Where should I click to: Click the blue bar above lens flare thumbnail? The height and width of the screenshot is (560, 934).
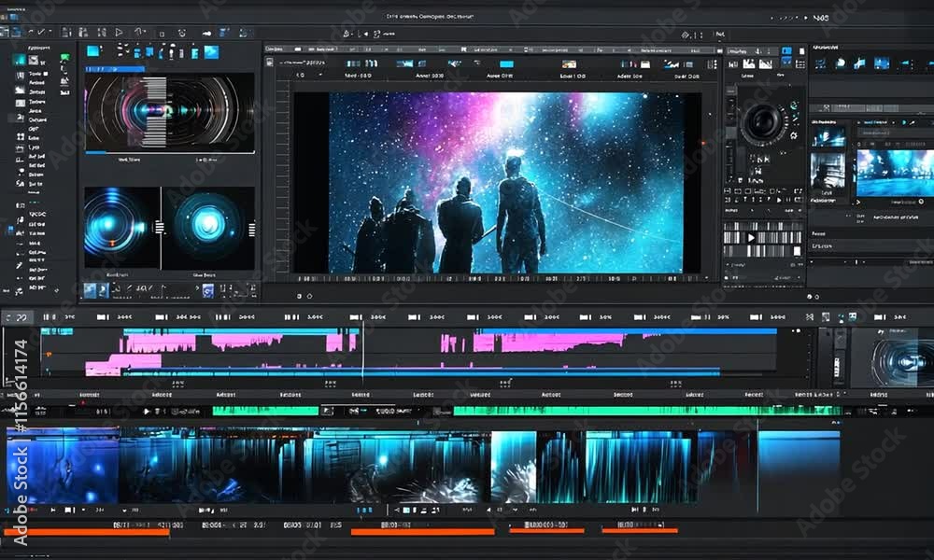pos(115,69)
